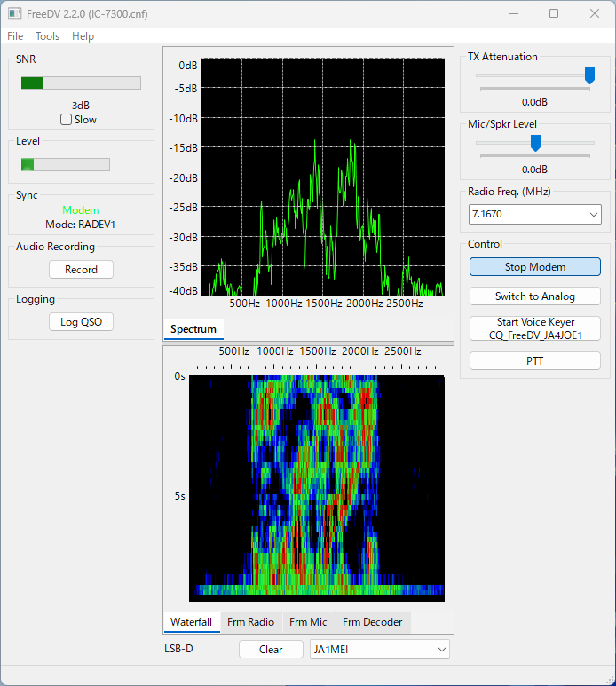Viewport: 616px width, 686px height.
Task: Click the SNR level progress bar
Action: (x=81, y=83)
